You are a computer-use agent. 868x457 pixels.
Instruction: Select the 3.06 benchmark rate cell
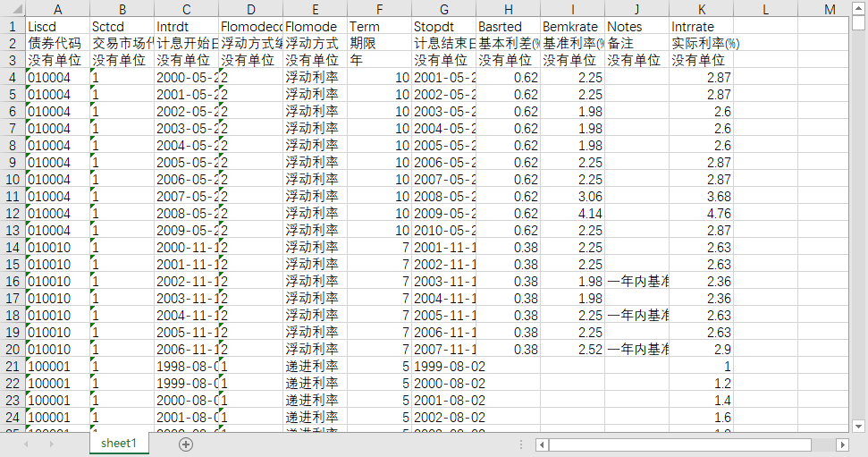click(x=572, y=197)
